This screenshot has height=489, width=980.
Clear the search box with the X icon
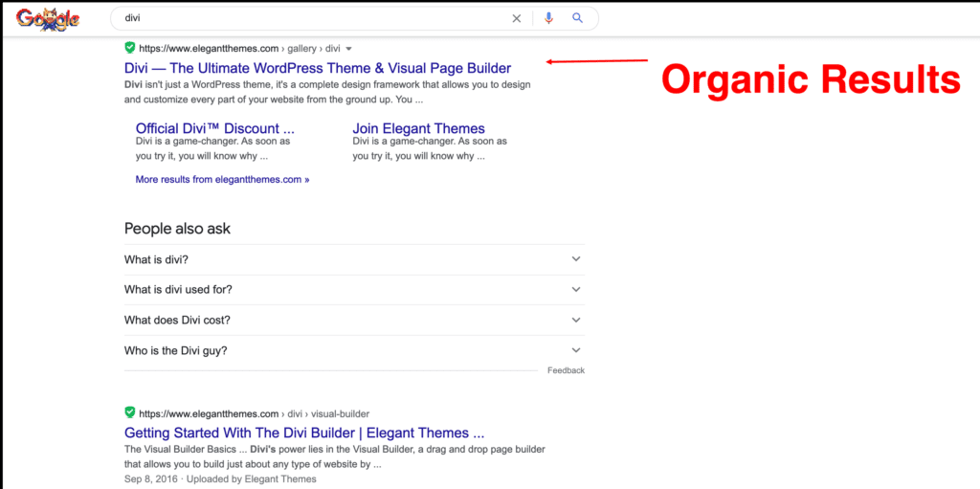516,19
